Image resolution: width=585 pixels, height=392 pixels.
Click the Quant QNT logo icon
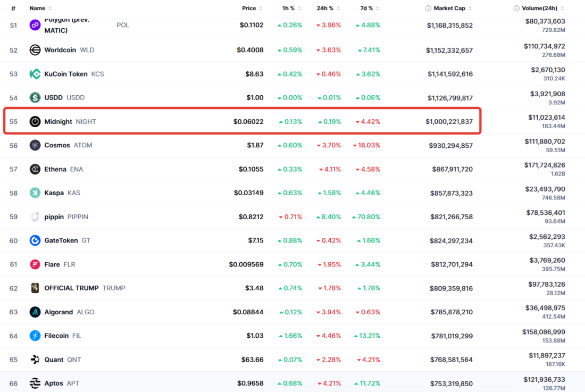pyautogui.click(x=35, y=360)
